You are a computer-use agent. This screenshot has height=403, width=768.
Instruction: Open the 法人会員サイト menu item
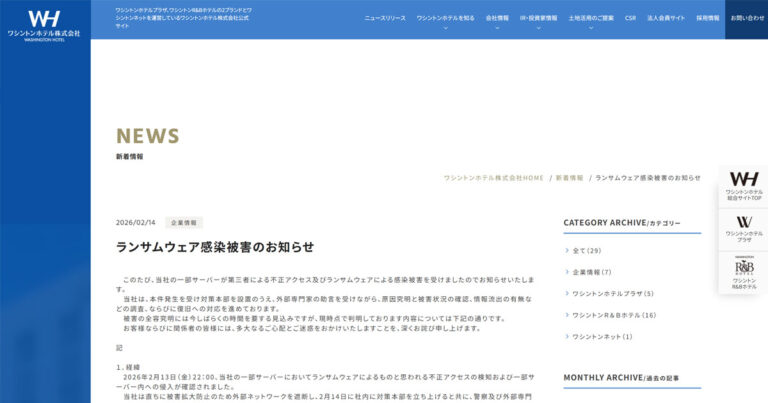[x=666, y=18]
